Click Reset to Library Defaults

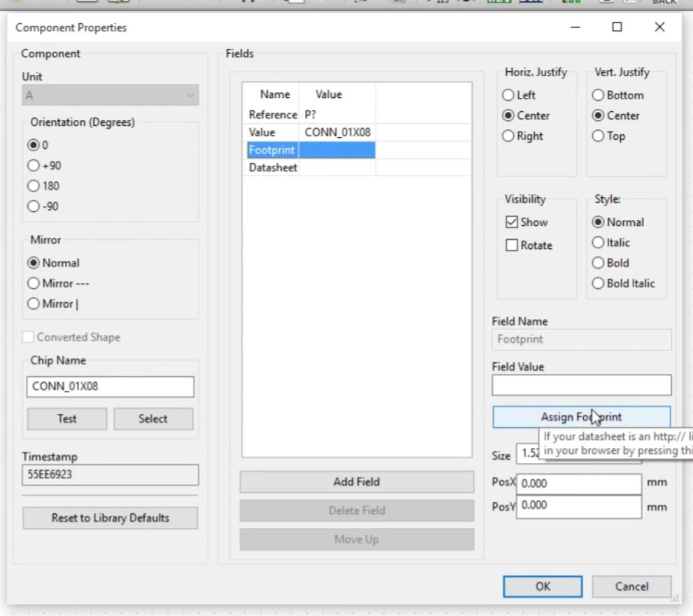pos(110,518)
